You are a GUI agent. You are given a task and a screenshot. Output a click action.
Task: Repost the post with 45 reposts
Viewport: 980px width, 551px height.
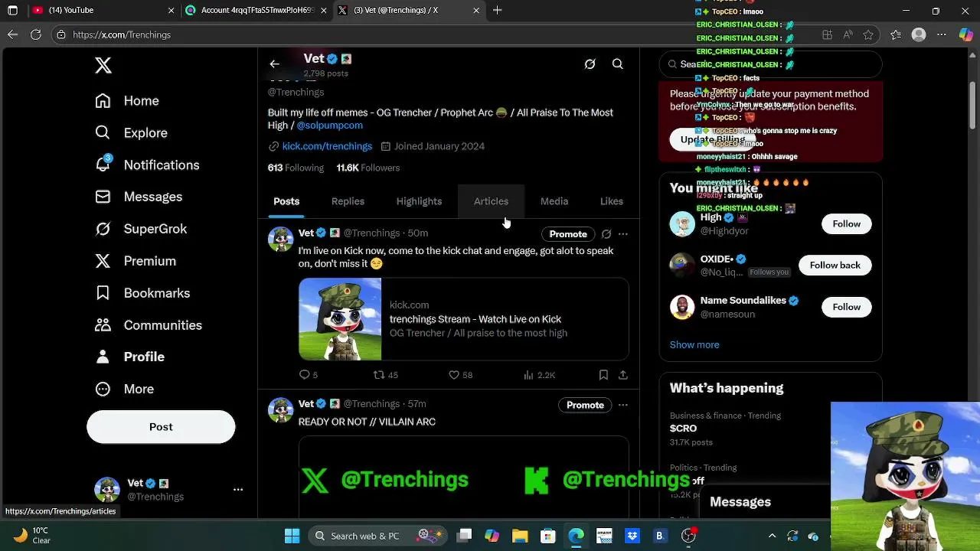click(385, 375)
